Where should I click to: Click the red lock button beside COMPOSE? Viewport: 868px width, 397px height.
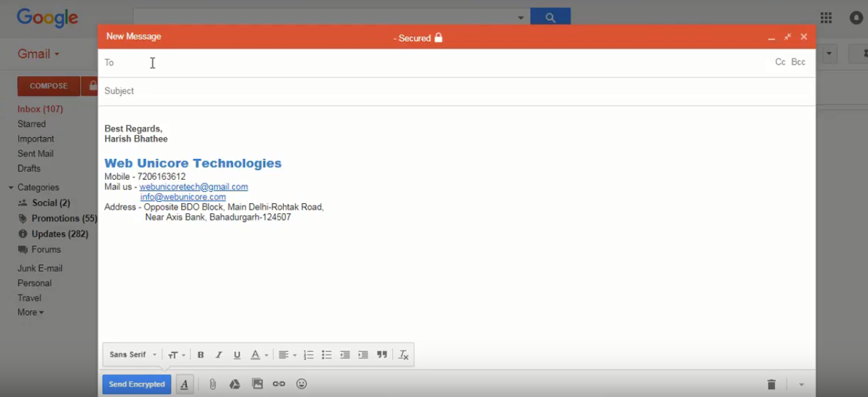pos(90,86)
